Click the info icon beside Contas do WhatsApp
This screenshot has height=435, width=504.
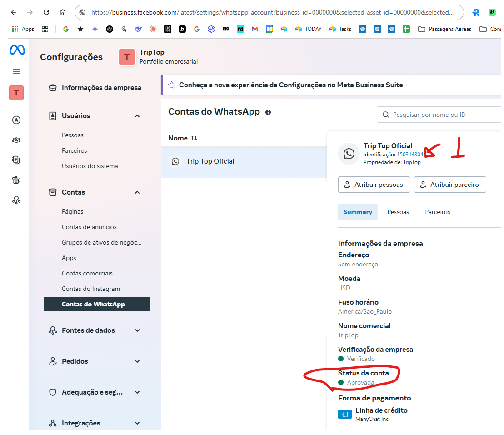click(x=268, y=112)
